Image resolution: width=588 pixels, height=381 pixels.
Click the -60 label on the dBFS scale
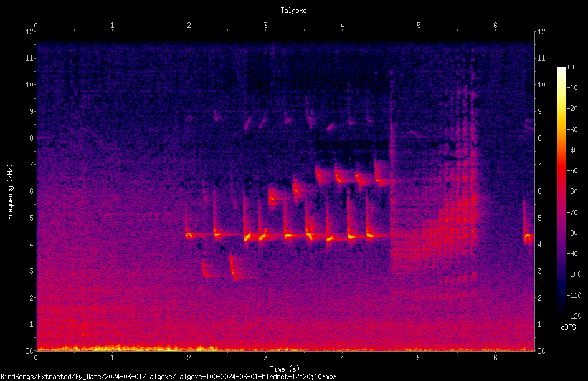(x=572, y=191)
